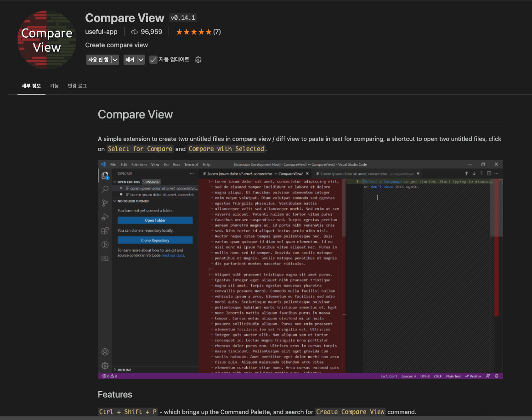The height and width of the screenshot is (420, 532).
Task: Click the Search icon in the README screenshot
Action: 105,189
